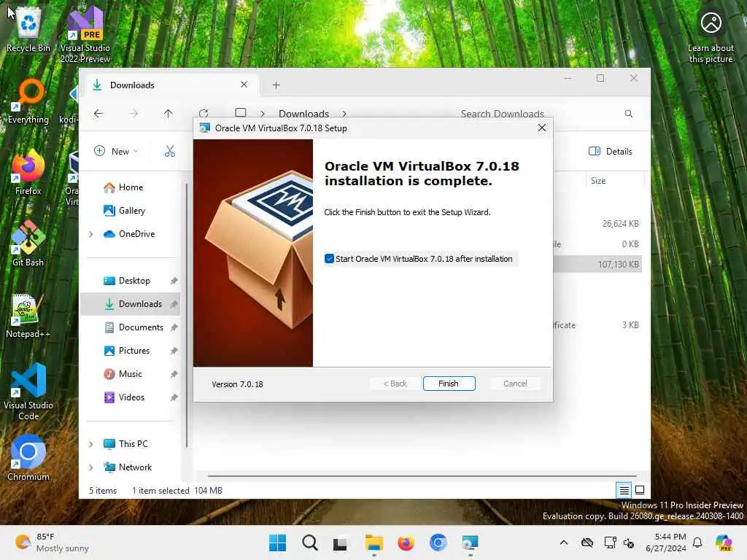Expand the Network tree node
Screen dimensions: 747x560
91,467
